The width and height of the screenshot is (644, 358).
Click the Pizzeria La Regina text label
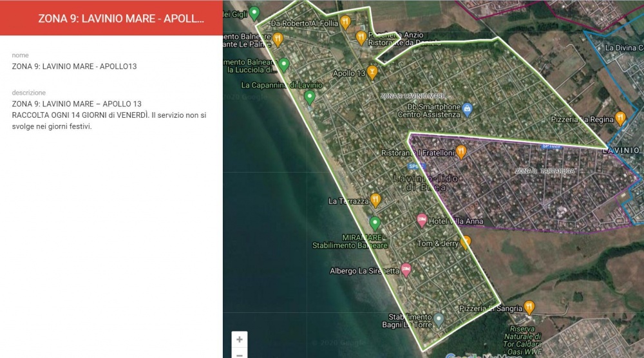click(x=582, y=120)
